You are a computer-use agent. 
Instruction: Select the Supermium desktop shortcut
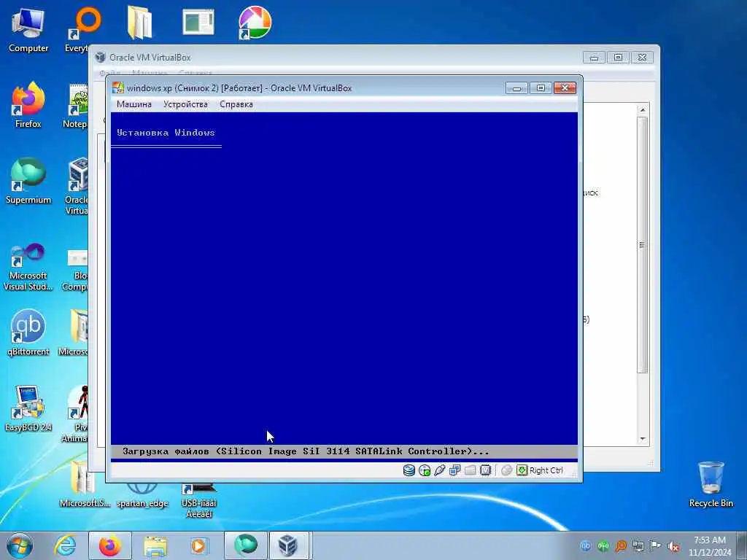coord(28,181)
